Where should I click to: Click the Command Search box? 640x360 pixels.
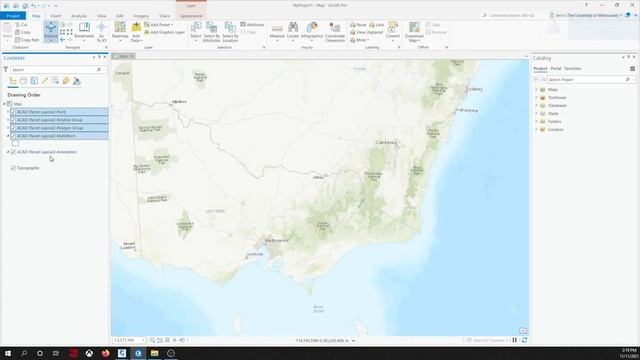[512, 15]
